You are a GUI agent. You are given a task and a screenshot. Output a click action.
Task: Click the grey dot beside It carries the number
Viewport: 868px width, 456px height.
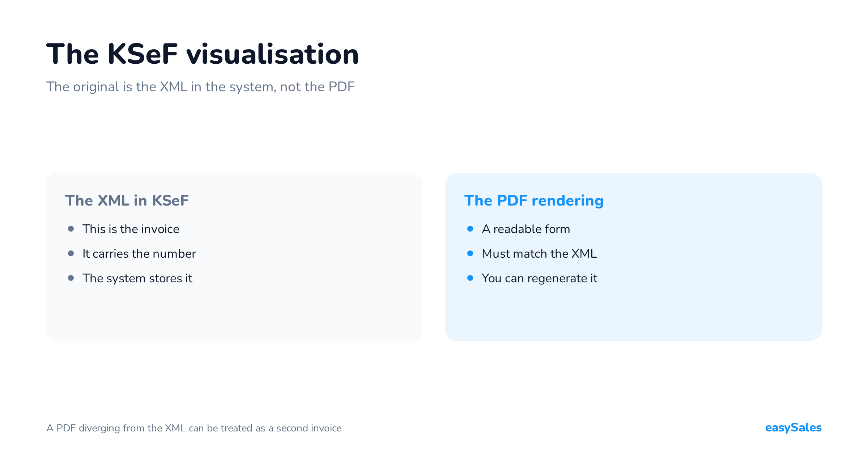point(71,253)
